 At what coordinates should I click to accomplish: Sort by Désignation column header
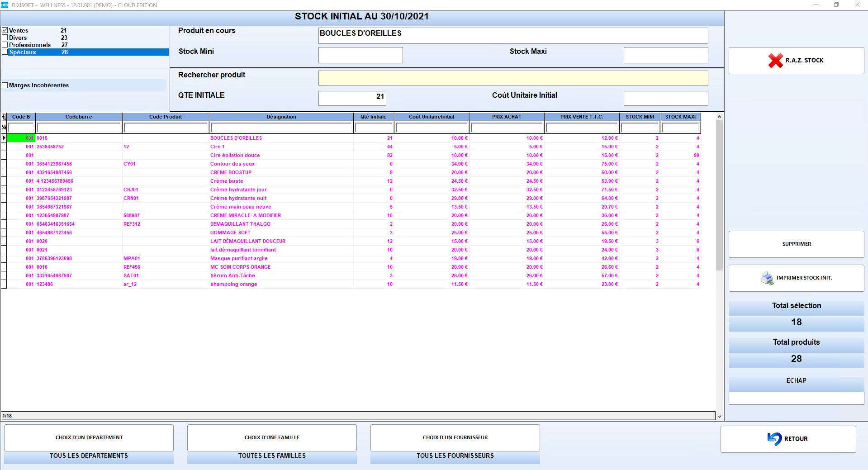coord(281,117)
